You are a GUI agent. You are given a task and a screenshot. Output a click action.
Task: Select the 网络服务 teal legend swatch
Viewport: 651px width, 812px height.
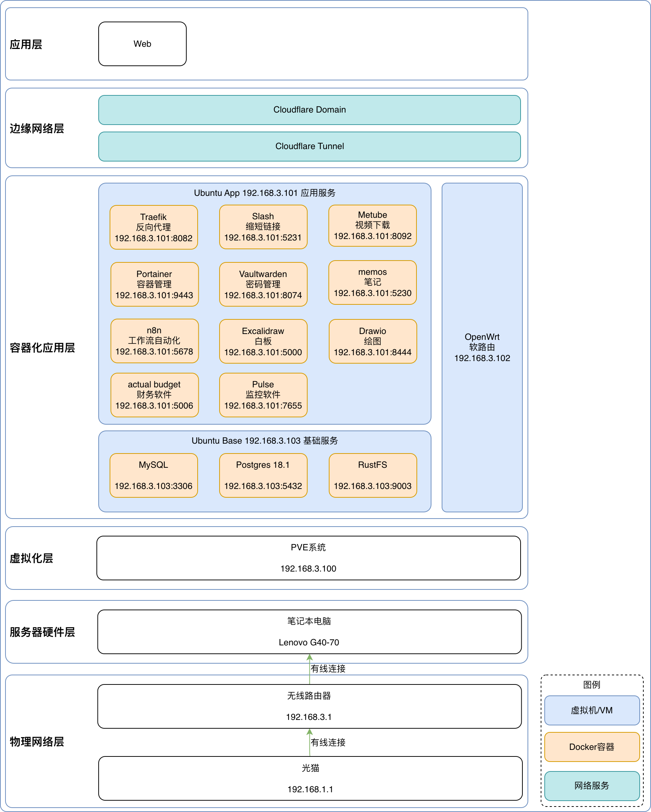(x=592, y=786)
